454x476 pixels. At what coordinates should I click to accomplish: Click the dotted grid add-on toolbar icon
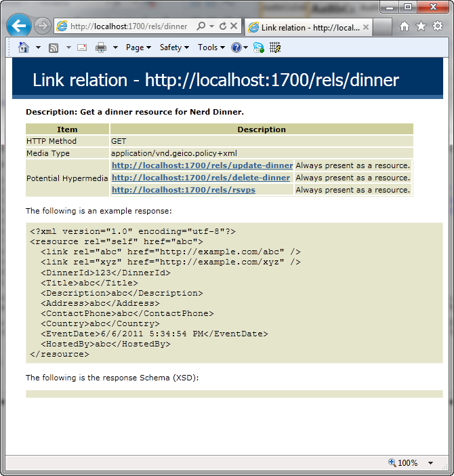point(275,47)
